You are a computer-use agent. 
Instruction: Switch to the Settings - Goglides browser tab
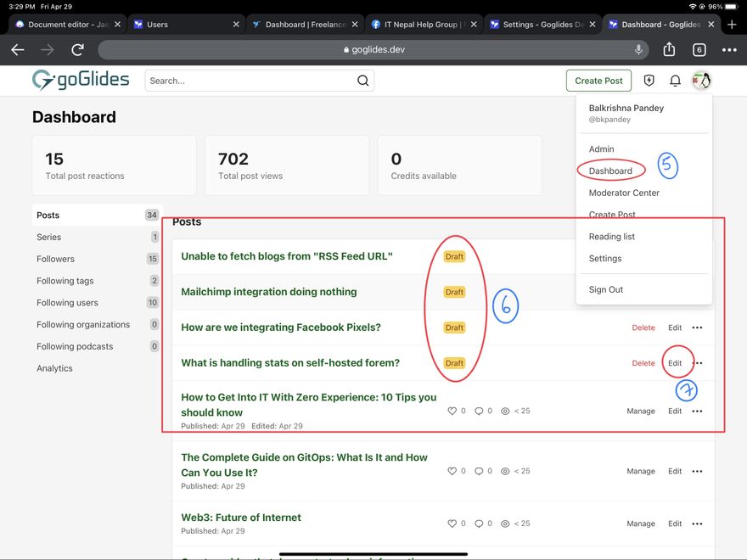[542, 25]
